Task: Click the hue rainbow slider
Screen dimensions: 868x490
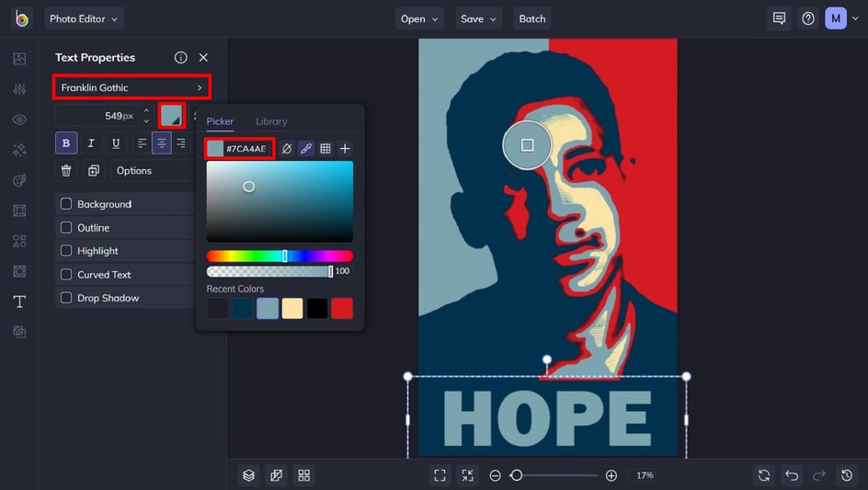Action: pyautogui.click(x=280, y=256)
